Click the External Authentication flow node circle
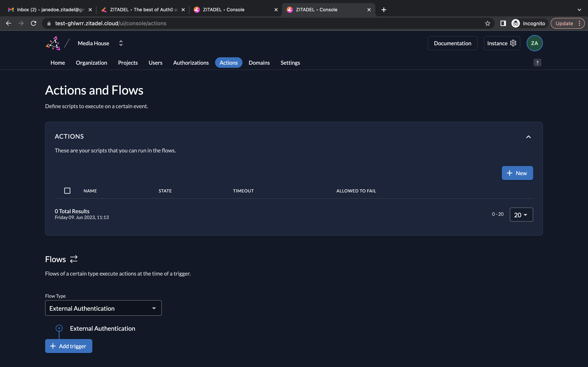The image size is (588, 367). point(59,328)
